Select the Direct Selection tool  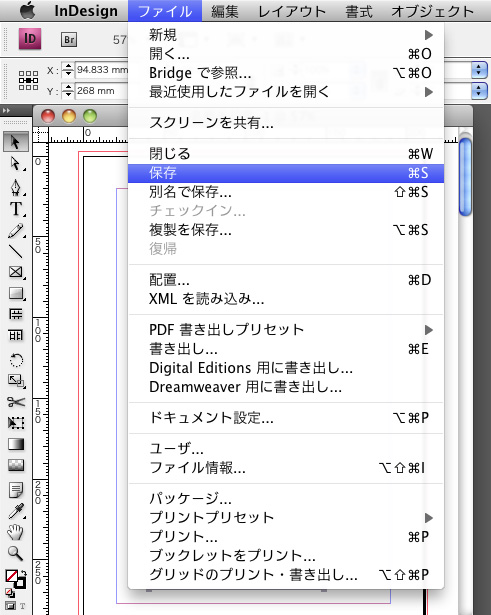[16, 163]
